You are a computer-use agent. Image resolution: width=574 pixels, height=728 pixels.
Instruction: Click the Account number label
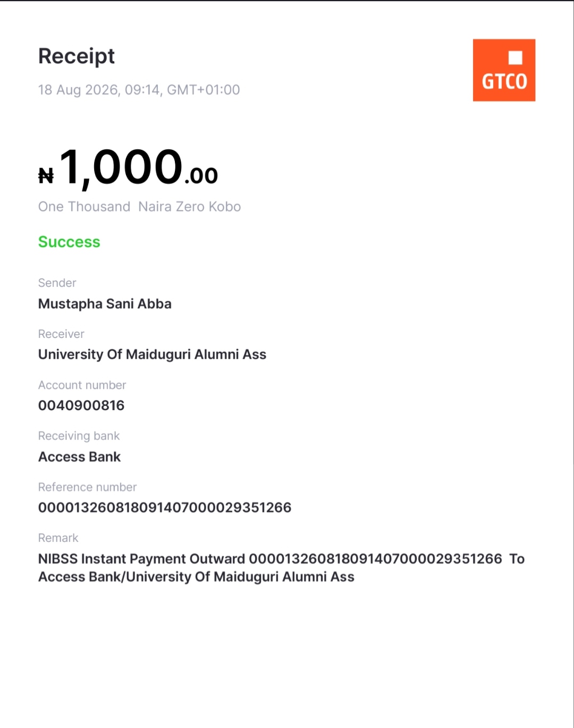82,385
